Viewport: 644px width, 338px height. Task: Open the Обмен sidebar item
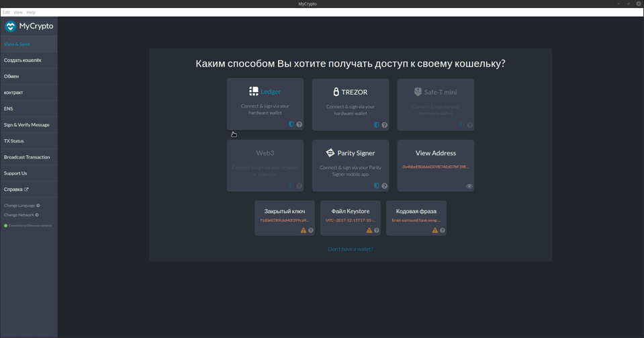29,76
